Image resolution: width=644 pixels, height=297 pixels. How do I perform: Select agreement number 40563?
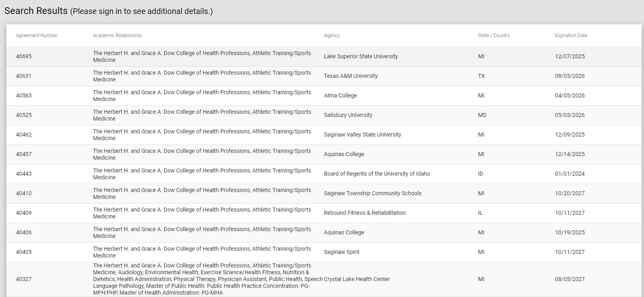[24, 95]
